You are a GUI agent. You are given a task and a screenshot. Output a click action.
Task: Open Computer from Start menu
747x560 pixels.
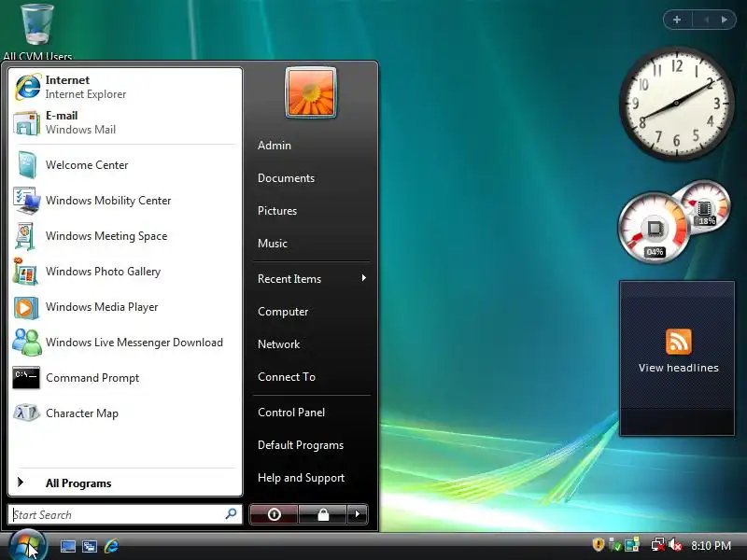point(283,312)
